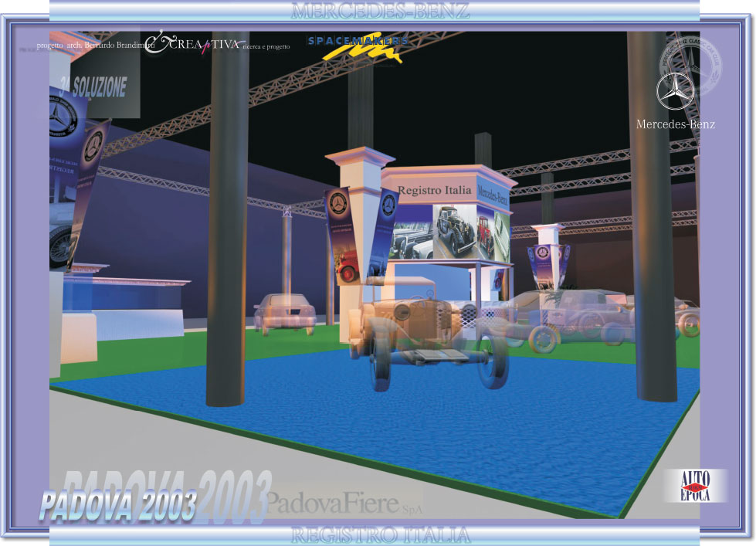
Task: Click the 'ricerca e progetto' caption
Action: click(x=266, y=47)
